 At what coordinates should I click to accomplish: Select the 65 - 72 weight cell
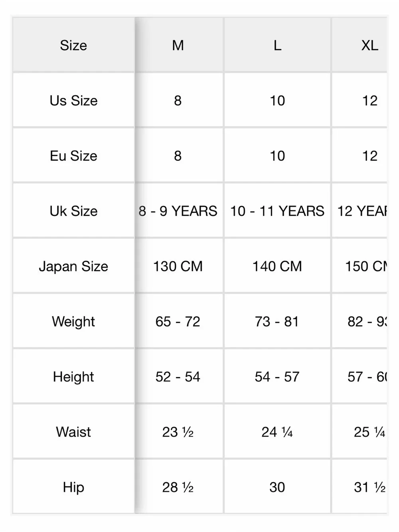click(x=178, y=321)
